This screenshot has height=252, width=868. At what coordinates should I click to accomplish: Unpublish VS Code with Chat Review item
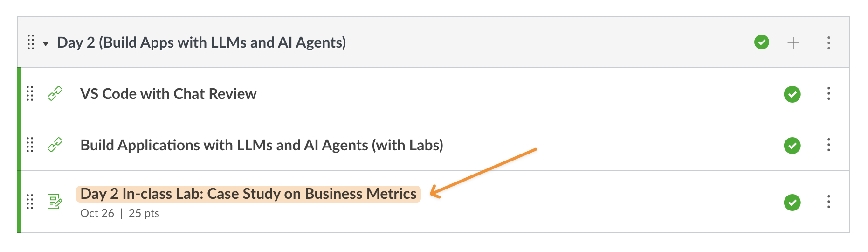tap(792, 94)
